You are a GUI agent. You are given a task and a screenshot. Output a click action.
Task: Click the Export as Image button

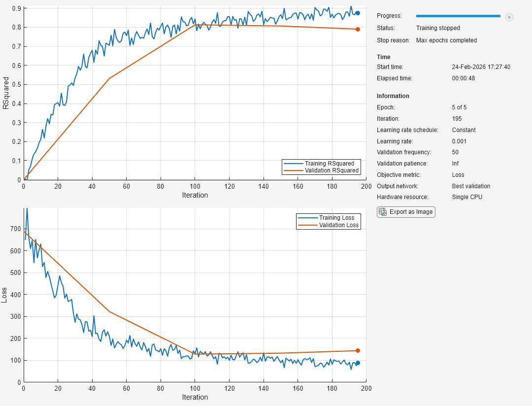(406, 212)
